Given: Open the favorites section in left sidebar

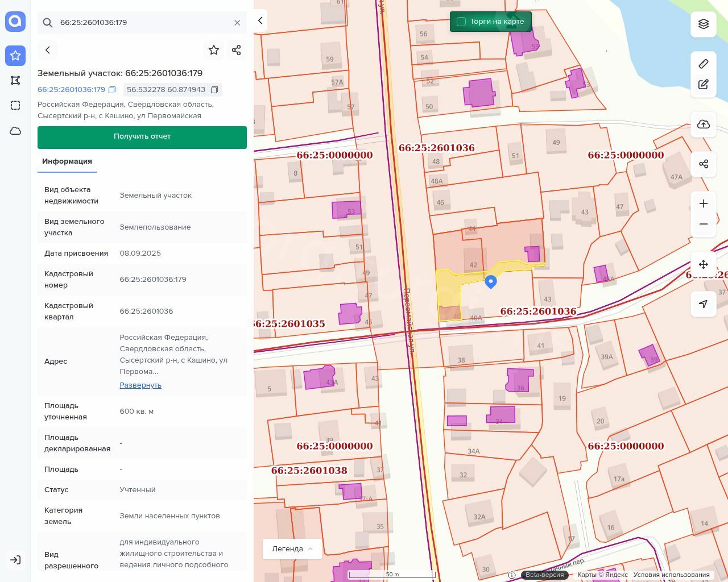Looking at the screenshot, I should pos(15,55).
